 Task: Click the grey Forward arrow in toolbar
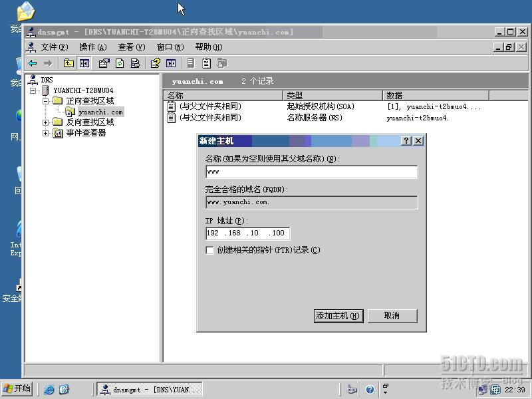(48, 63)
